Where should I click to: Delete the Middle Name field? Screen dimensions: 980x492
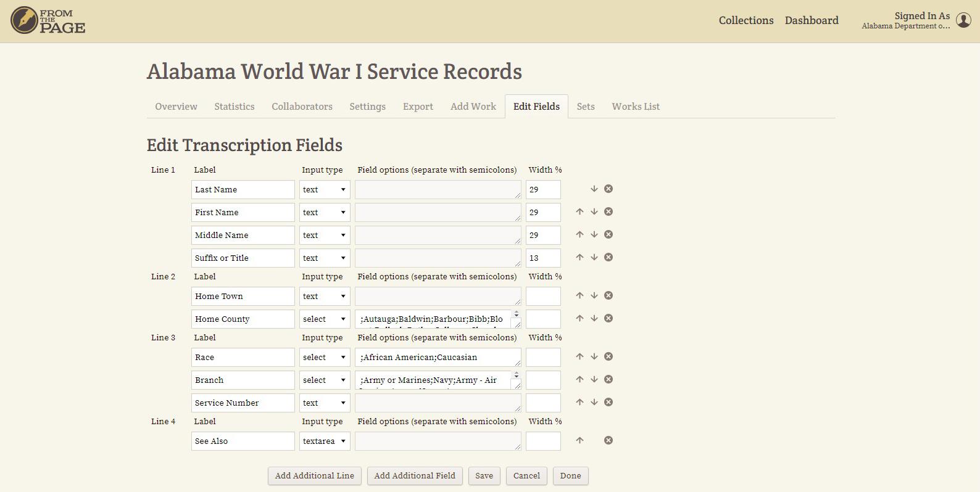click(x=608, y=235)
